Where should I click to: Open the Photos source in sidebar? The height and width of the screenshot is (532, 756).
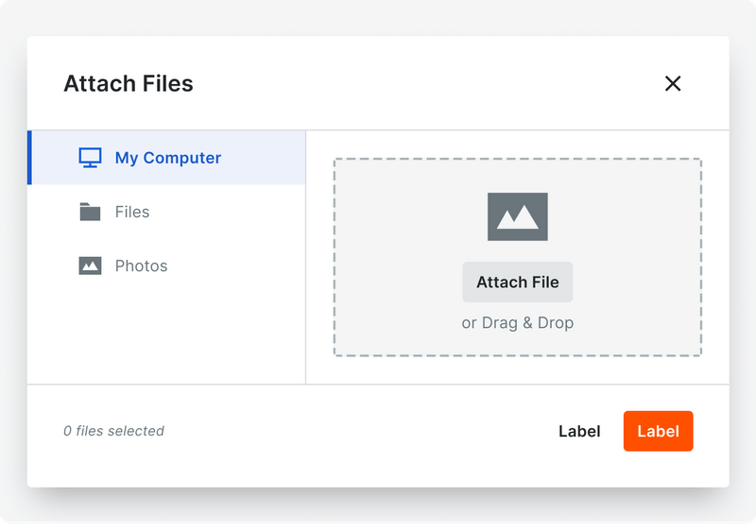[142, 266]
